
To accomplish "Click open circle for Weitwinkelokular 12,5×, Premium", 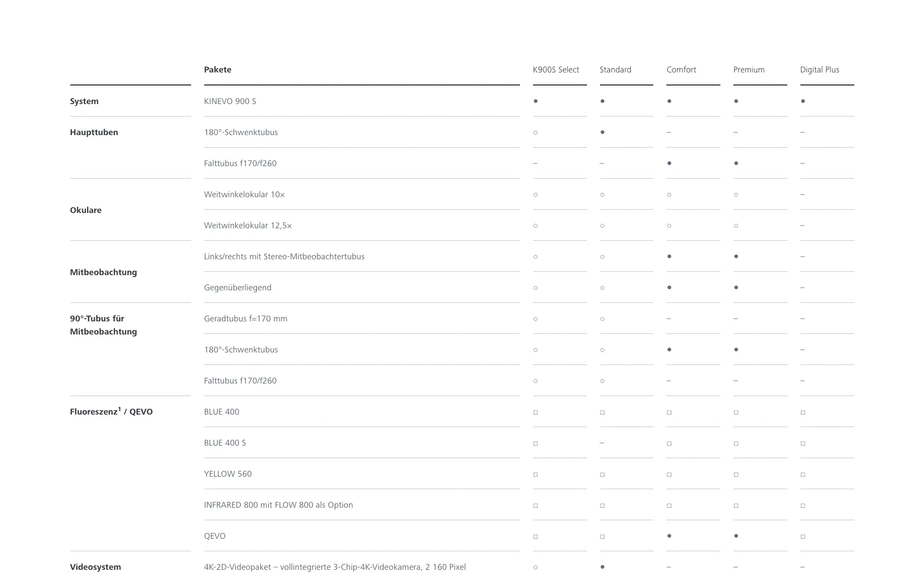I will click(736, 226).
